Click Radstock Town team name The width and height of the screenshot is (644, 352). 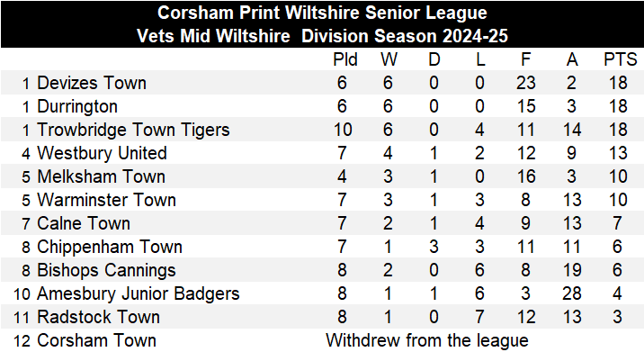(98, 318)
